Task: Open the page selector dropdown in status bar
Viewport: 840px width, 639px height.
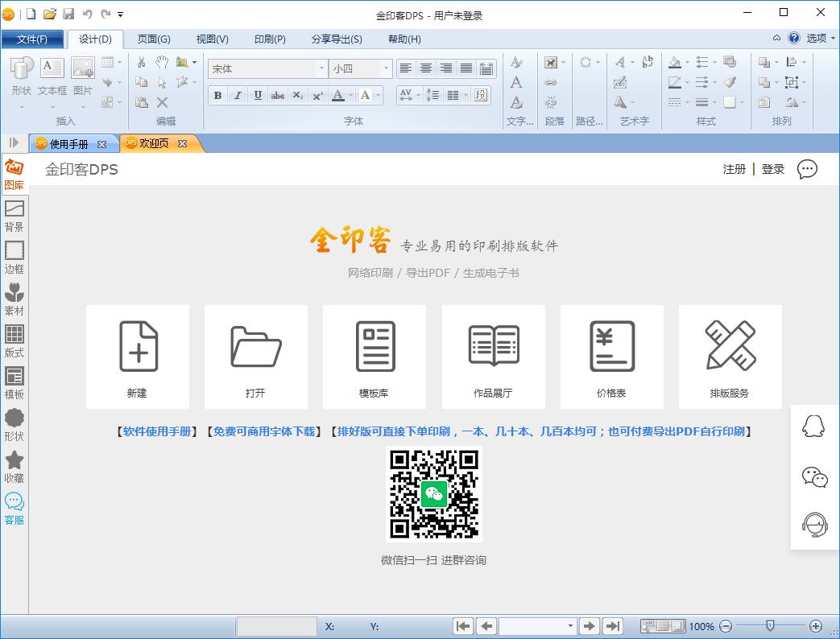Action: (x=570, y=625)
